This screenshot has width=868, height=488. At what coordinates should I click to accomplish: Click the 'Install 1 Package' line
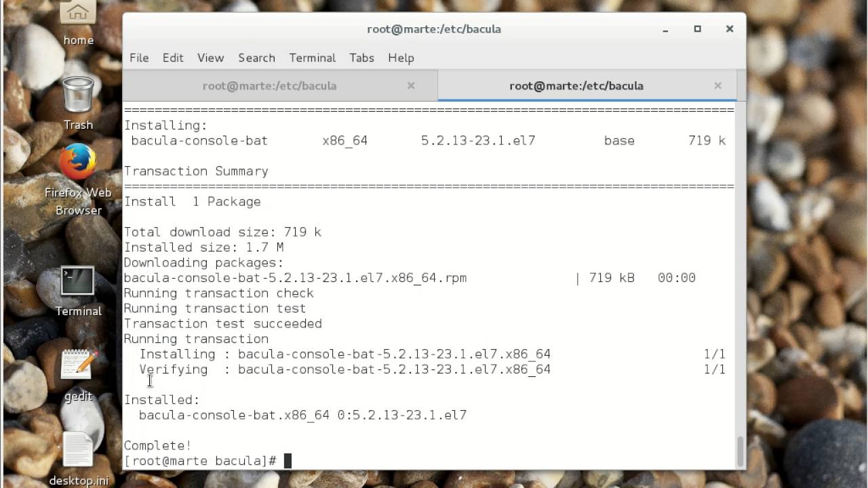(192, 201)
